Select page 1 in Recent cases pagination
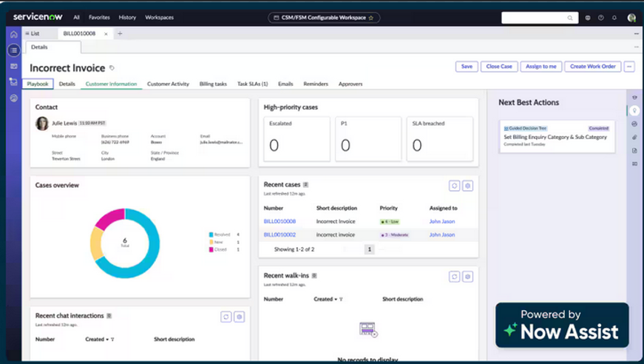Image resolution: width=644 pixels, height=364 pixels. (369, 249)
